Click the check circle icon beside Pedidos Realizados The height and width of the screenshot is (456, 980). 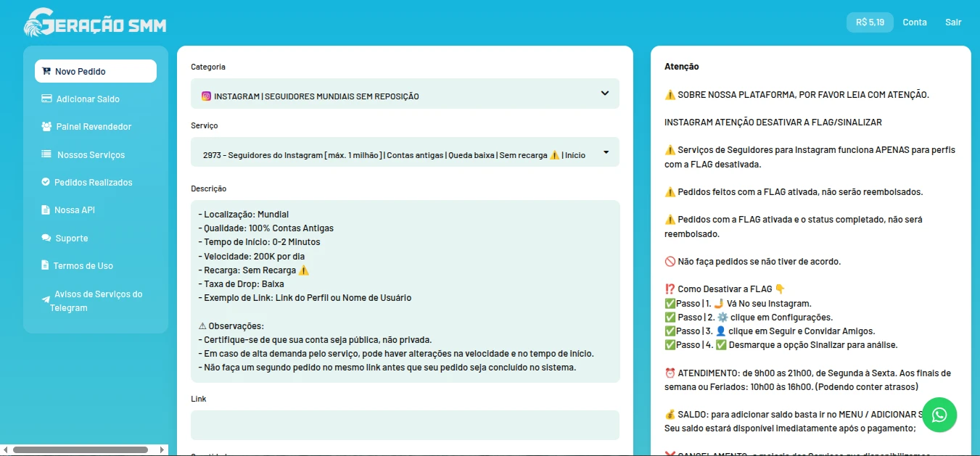pos(46,182)
